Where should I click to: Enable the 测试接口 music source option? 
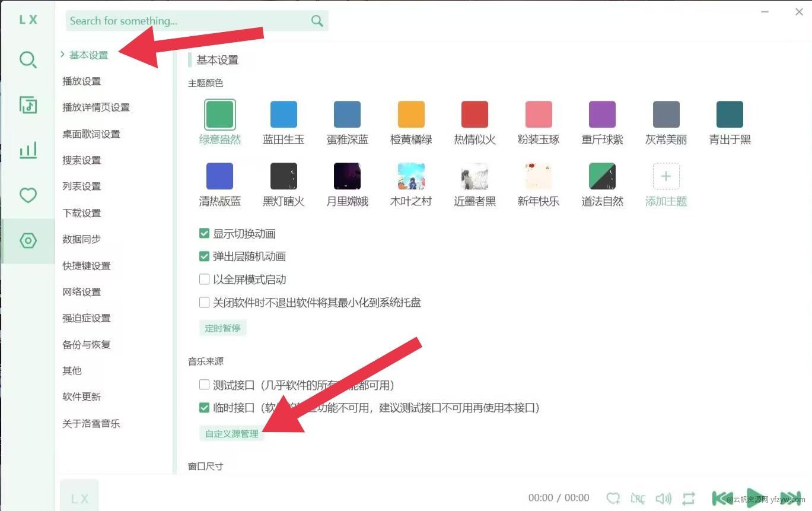click(205, 385)
